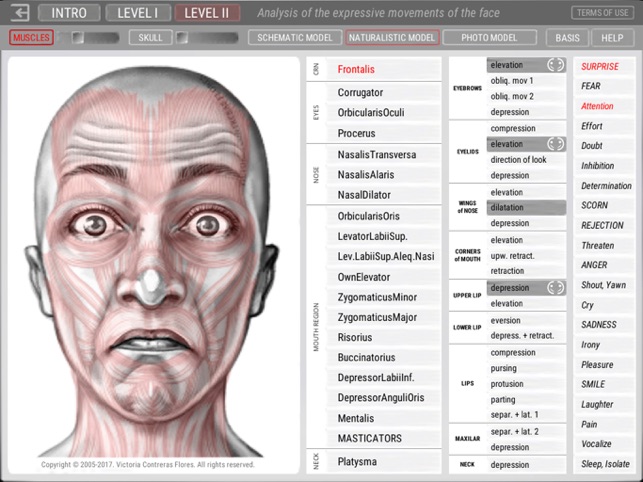
Task: Click intensity icon on upper lip depression row
Action: (555, 288)
